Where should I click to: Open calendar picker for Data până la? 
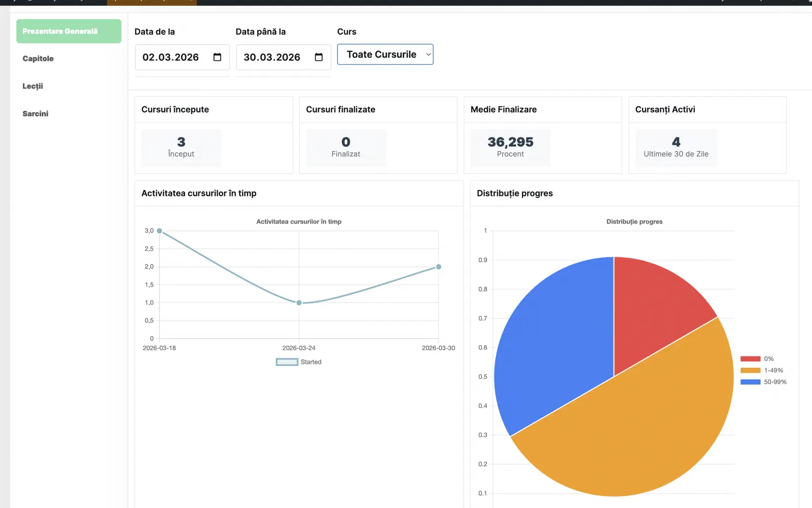click(x=319, y=57)
